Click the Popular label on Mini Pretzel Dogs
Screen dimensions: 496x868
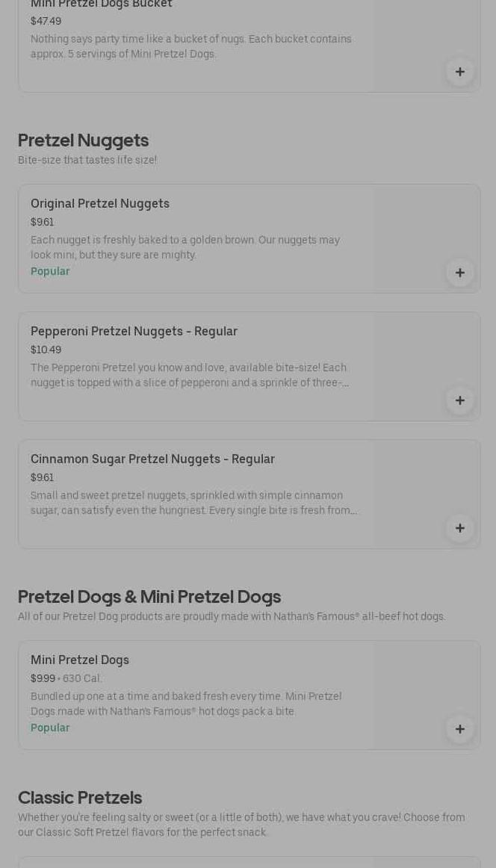50,728
